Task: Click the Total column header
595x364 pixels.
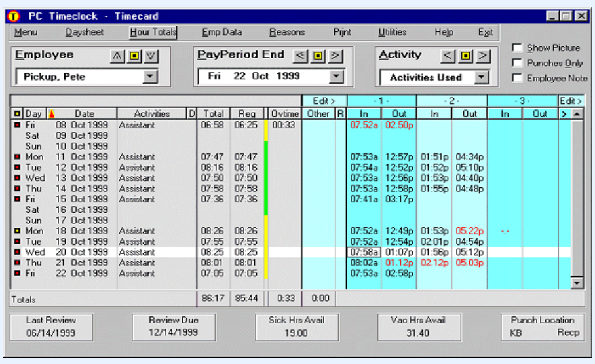Action: coord(214,113)
